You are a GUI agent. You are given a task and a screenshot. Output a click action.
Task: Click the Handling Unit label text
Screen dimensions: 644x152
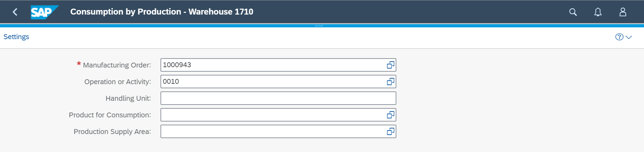[128, 98]
